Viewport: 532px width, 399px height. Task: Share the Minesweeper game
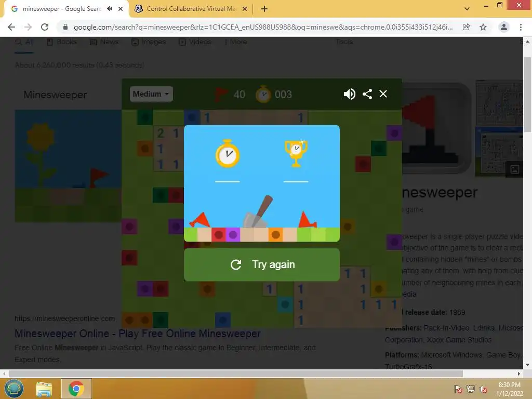(367, 94)
